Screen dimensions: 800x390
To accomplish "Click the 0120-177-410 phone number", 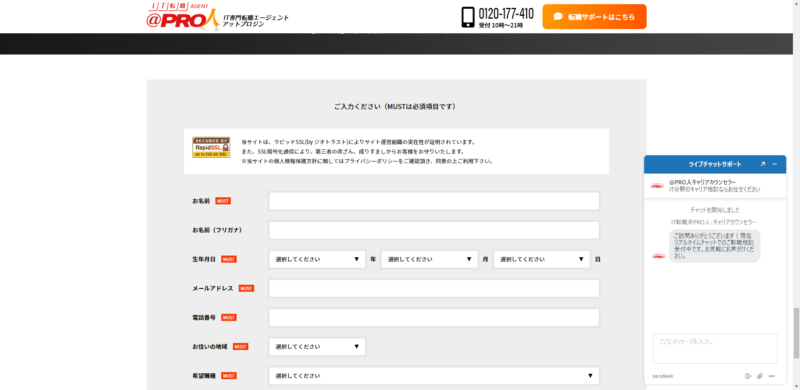I will click(x=506, y=13).
